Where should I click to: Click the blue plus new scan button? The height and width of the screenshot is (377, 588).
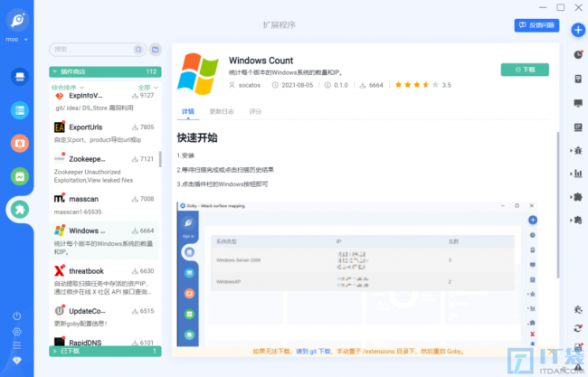(578, 30)
